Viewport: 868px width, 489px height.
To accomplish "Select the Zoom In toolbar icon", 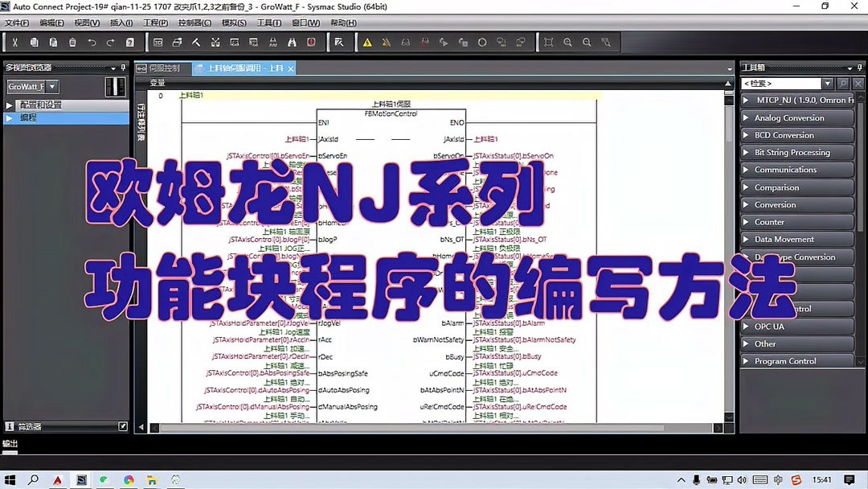I will pos(567,42).
